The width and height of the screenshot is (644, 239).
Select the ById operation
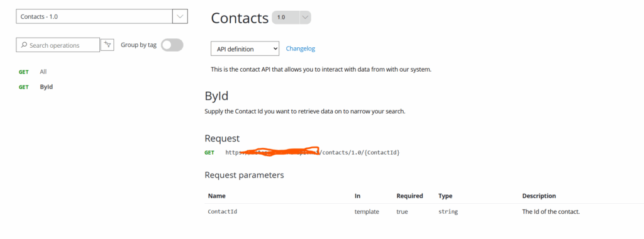point(47,87)
